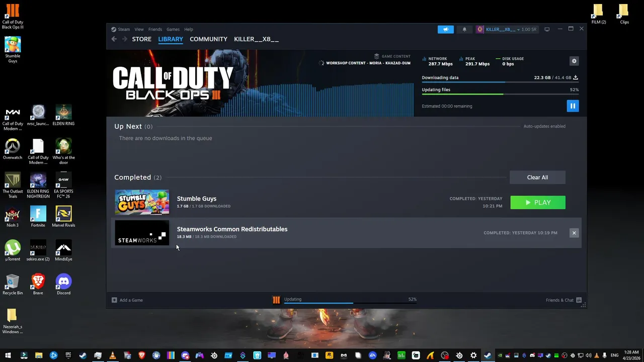Select Stumble Guys desktop shortcut
Screen dimensions: 644x362
pyautogui.click(x=13, y=50)
